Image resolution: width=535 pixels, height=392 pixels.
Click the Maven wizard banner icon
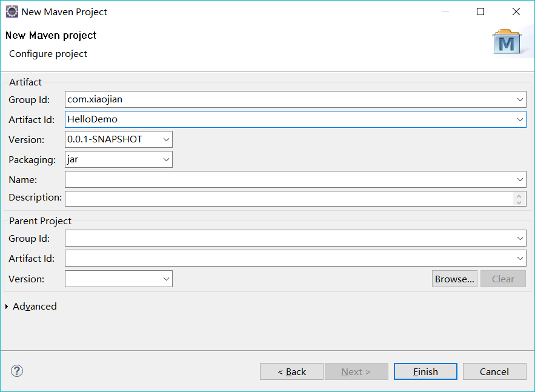507,42
